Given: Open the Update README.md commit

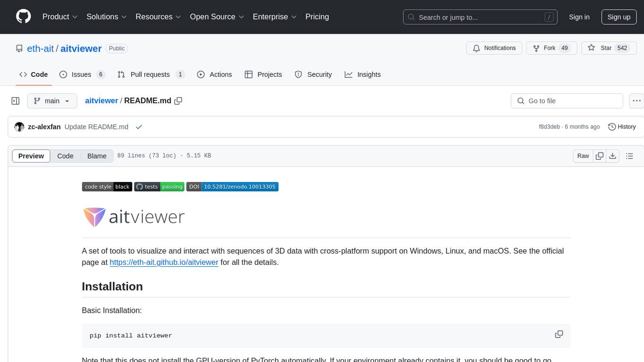Looking at the screenshot, I should tap(97, 127).
